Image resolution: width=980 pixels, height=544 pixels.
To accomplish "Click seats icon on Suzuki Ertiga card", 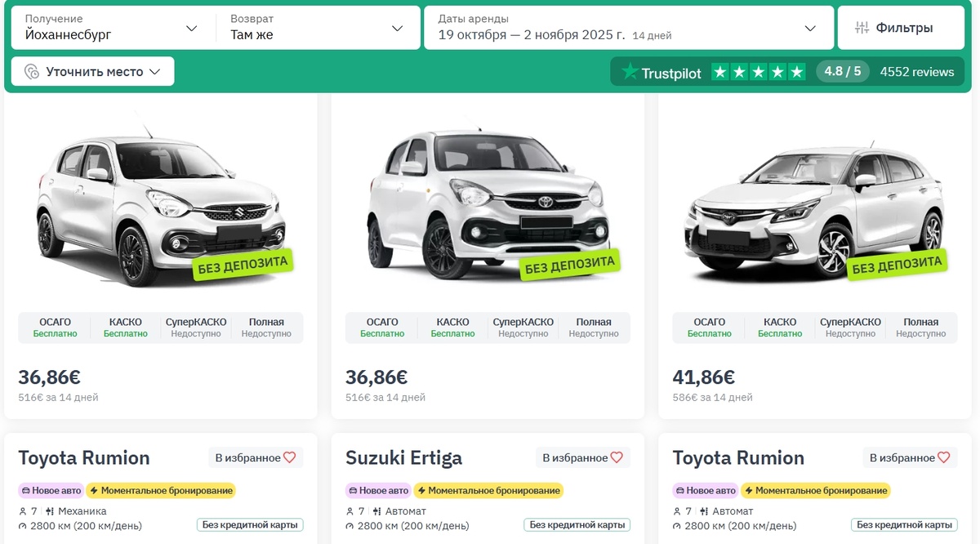I will tap(350, 511).
